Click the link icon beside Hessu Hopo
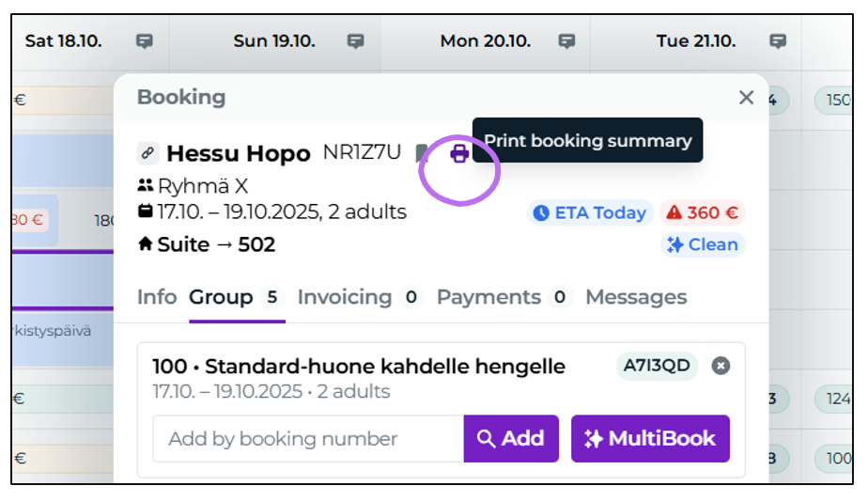Viewport: 868px width, 502px height. click(x=147, y=153)
